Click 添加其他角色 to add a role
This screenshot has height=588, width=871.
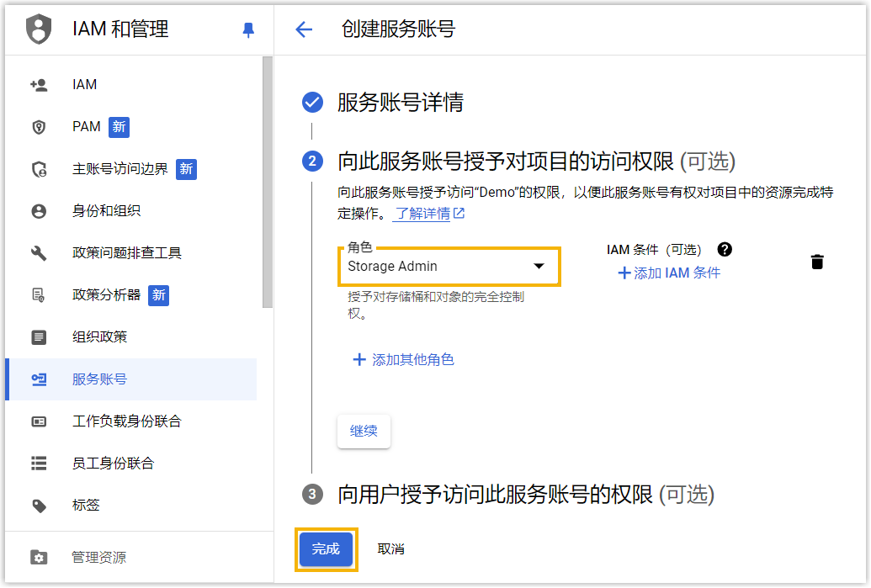pyautogui.click(x=403, y=360)
